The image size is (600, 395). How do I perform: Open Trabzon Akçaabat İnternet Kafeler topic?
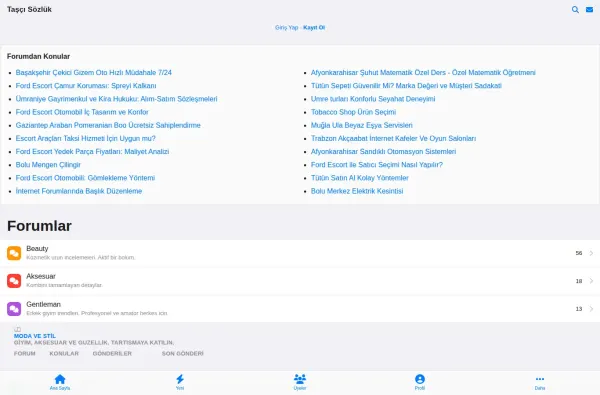point(393,138)
